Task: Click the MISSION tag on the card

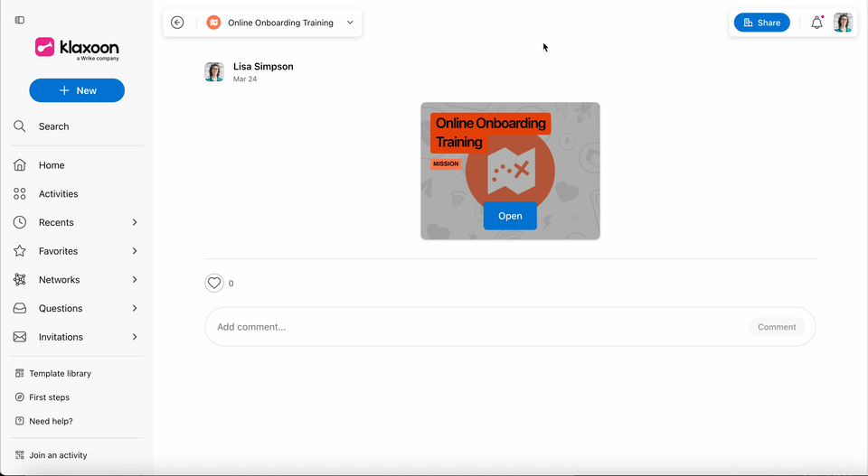Action: click(x=446, y=164)
